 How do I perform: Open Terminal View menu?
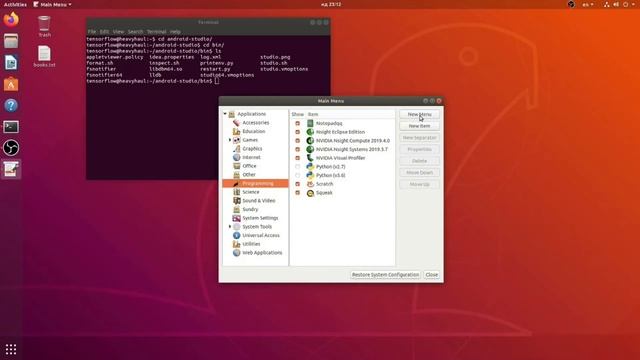pyautogui.click(x=118, y=31)
